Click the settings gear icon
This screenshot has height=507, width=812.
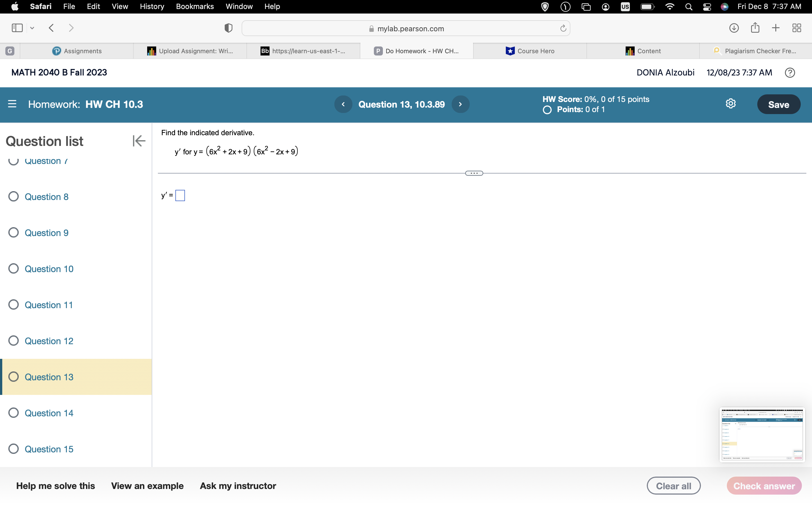(731, 104)
